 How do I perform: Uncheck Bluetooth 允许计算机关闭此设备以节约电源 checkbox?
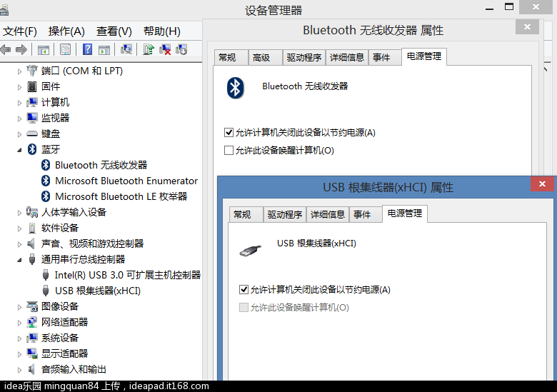[229, 133]
